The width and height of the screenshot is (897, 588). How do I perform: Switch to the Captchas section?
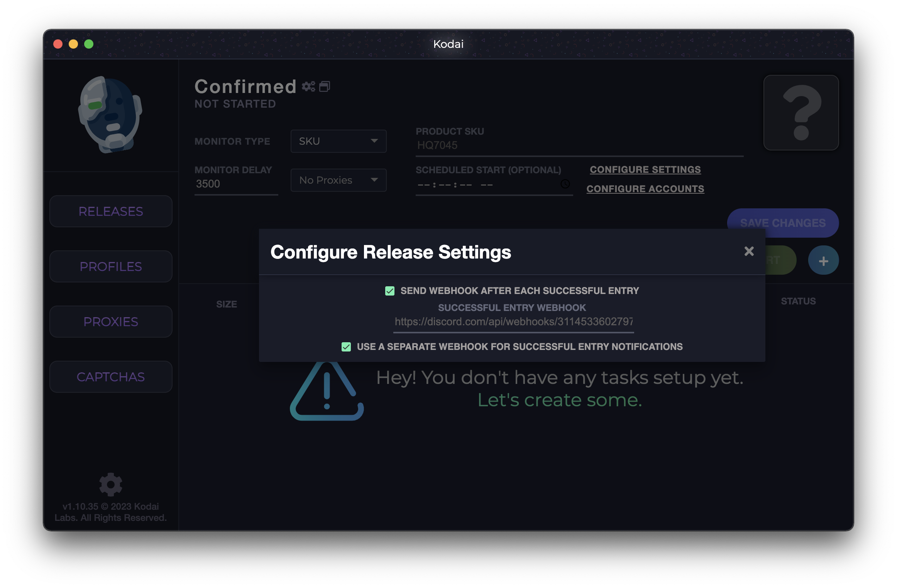[111, 377]
